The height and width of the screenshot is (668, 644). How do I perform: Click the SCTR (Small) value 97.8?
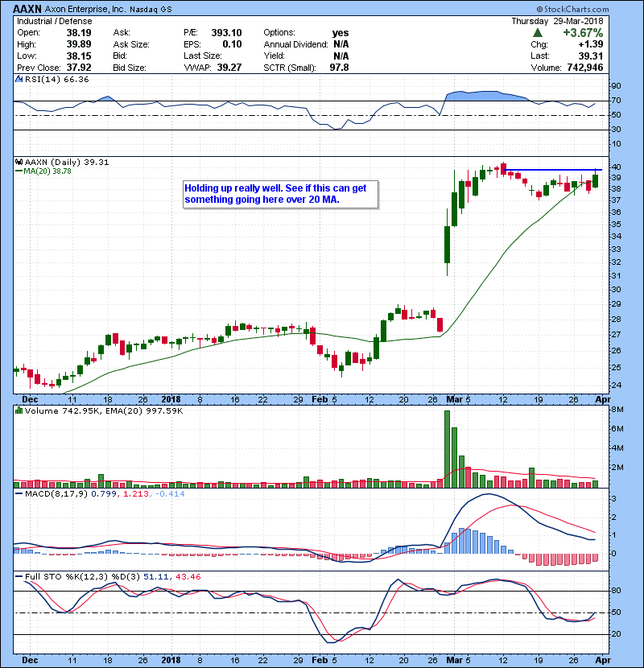339,68
